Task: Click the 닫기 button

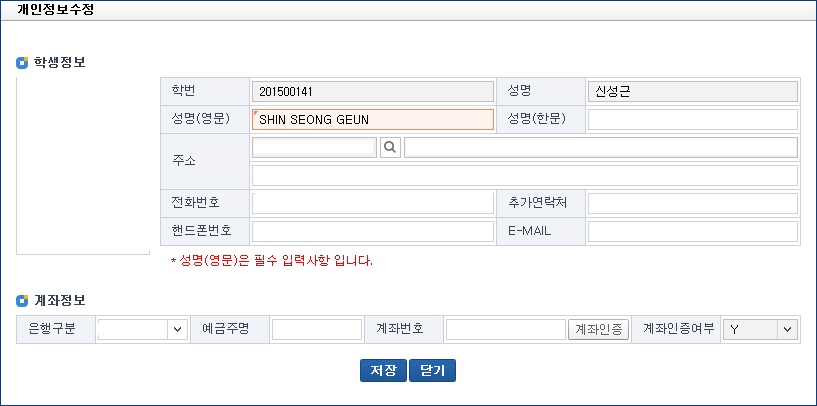Action: [x=432, y=371]
